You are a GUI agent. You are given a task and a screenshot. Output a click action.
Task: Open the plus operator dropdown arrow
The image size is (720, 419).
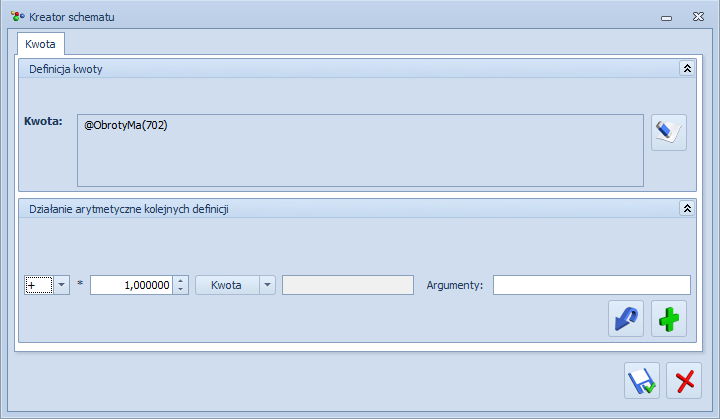click(62, 285)
